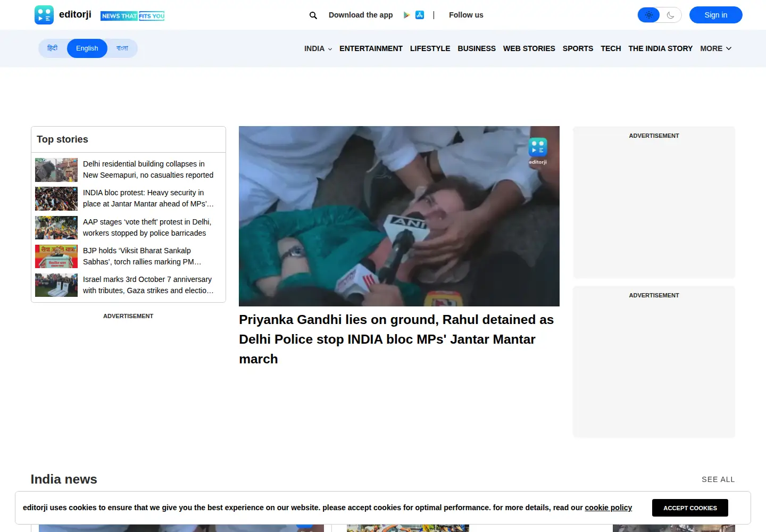Open the BUSINESS section
The height and width of the screenshot is (532, 766).
pyautogui.click(x=477, y=48)
